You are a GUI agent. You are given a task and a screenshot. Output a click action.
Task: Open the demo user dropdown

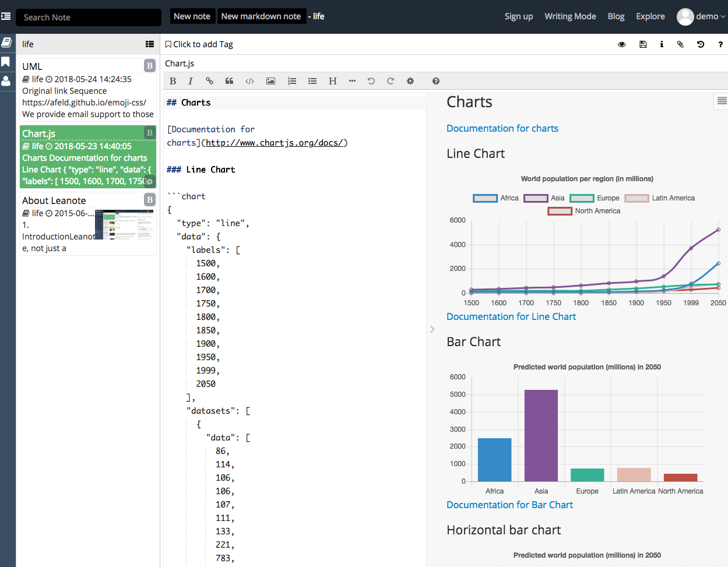pyautogui.click(x=701, y=16)
